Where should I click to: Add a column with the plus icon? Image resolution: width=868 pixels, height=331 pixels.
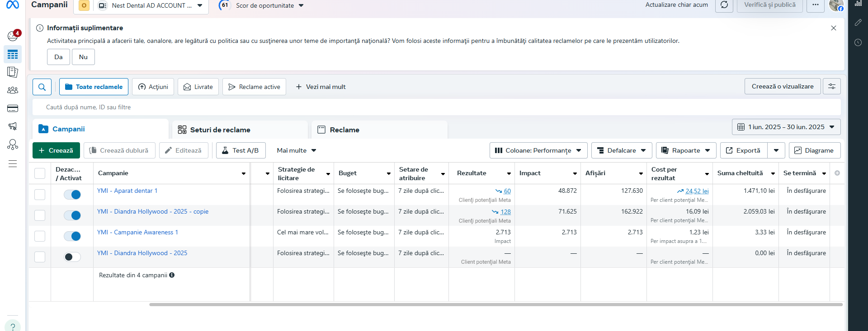click(837, 173)
